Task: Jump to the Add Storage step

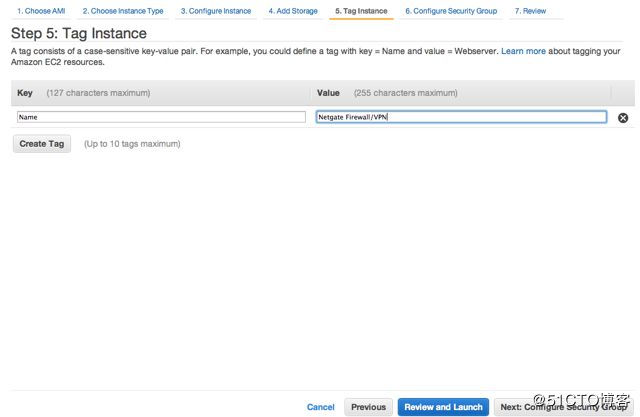Action: click(293, 11)
